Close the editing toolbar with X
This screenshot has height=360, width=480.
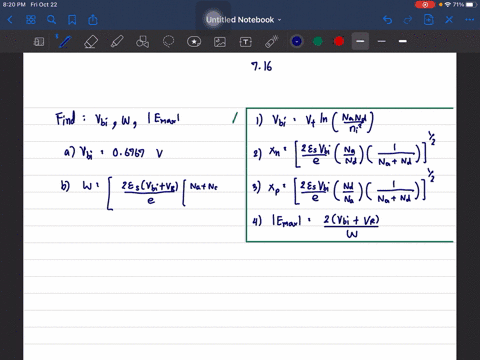449,20
